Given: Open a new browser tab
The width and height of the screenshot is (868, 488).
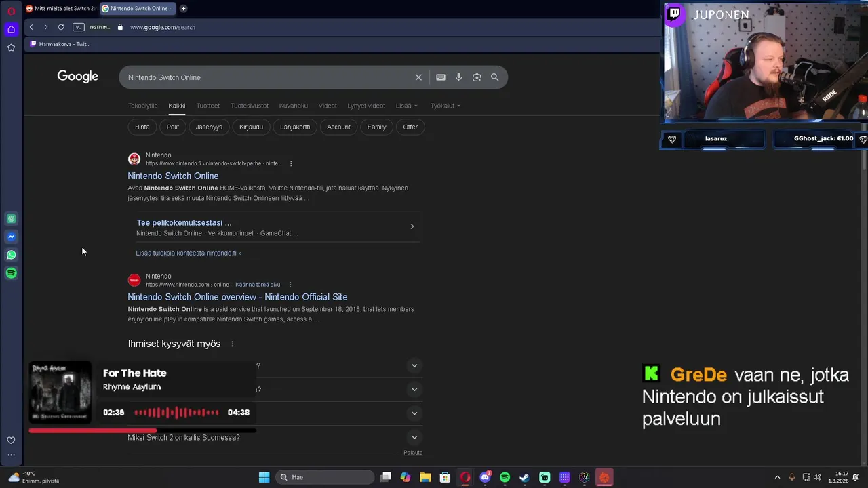Looking at the screenshot, I should (183, 9).
